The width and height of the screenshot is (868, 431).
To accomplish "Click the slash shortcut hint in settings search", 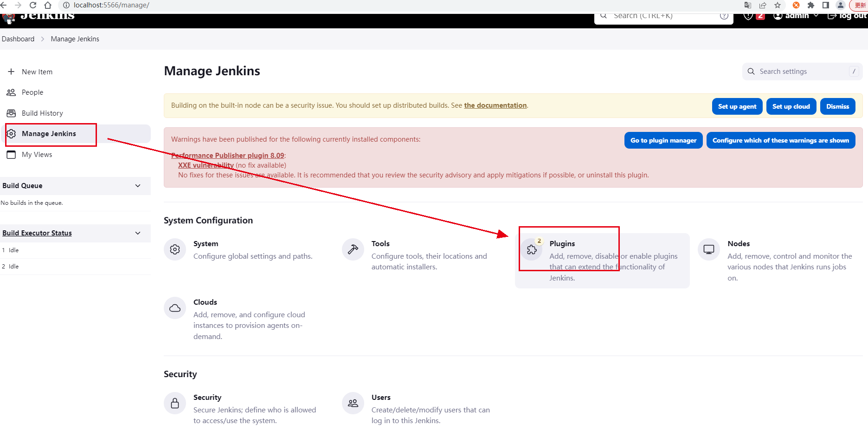I will [x=854, y=72].
